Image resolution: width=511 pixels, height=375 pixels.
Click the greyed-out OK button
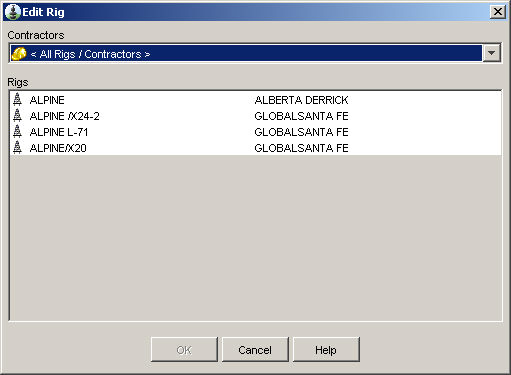pyautogui.click(x=184, y=350)
